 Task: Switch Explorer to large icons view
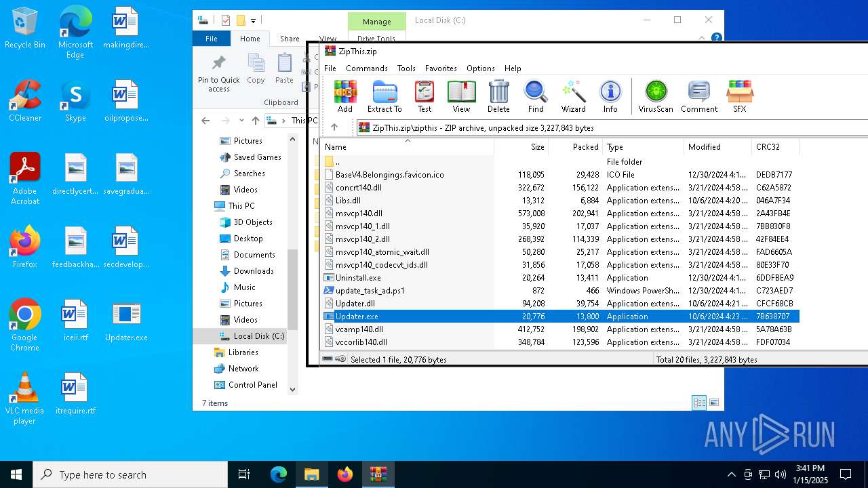714,403
